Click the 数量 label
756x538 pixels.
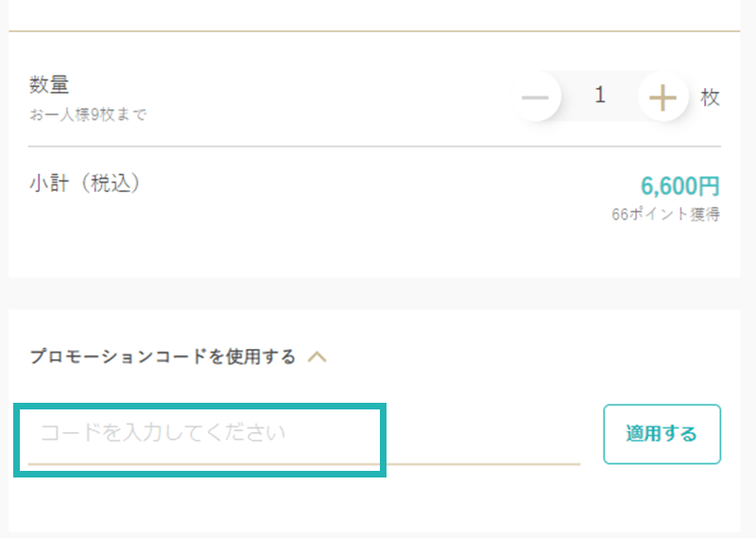point(49,85)
